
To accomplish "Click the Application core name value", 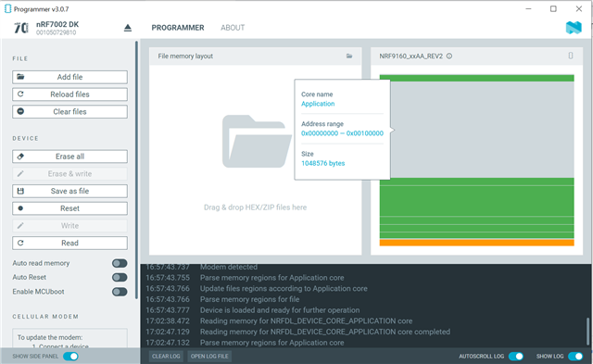I will pyautogui.click(x=318, y=104).
